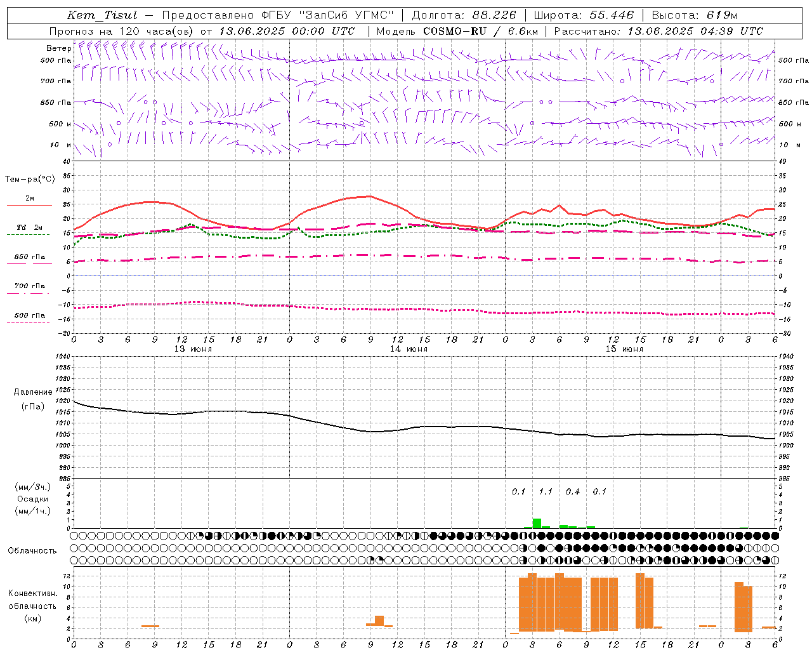The image size is (812, 650).
Task: Click the precipitation value 1.1
Action: (x=546, y=491)
